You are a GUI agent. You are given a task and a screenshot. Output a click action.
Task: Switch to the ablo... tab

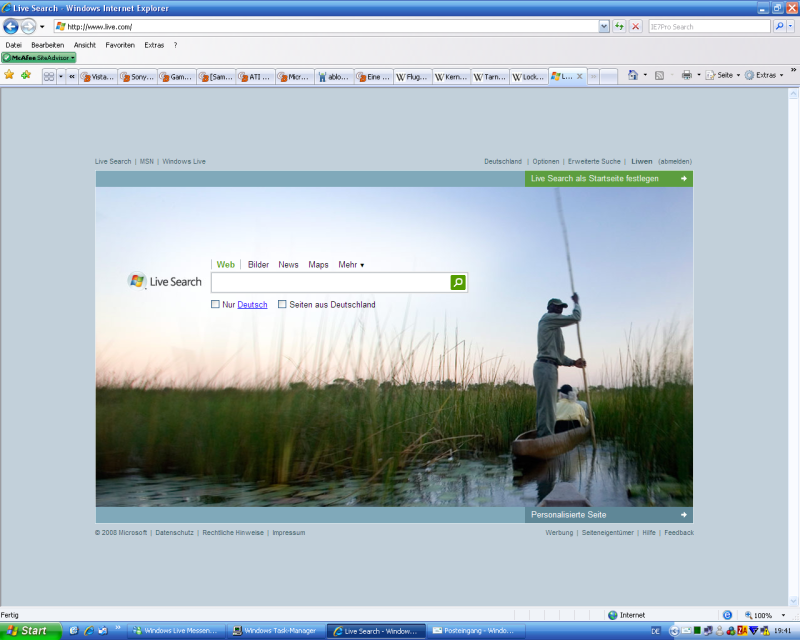(334, 77)
